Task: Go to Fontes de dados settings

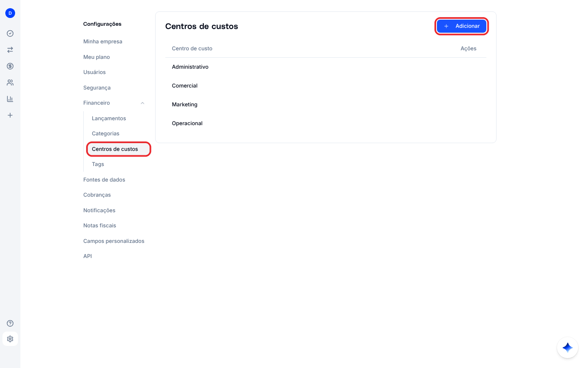Action: pos(104,180)
